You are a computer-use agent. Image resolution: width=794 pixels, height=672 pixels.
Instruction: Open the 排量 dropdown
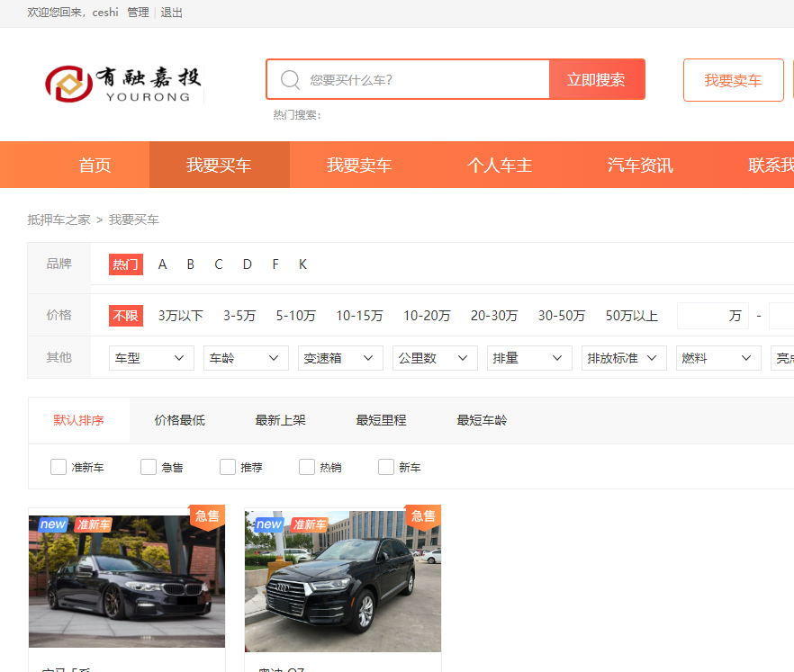point(529,358)
